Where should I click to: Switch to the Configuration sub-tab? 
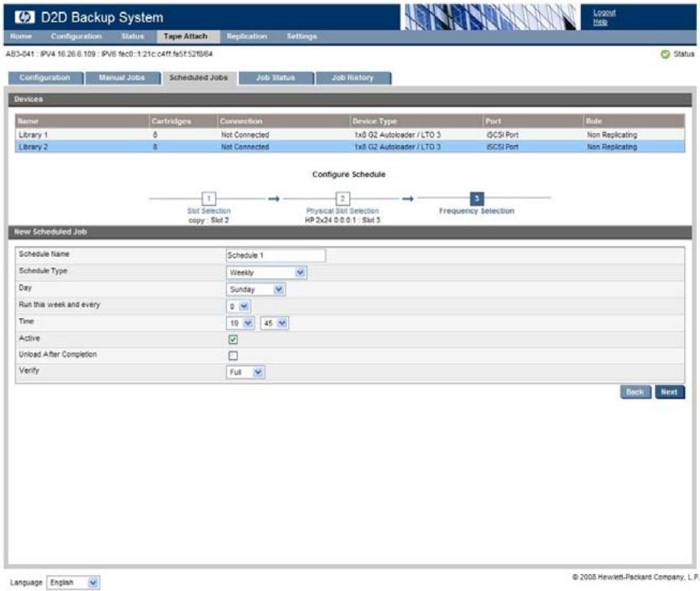pos(45,78)
